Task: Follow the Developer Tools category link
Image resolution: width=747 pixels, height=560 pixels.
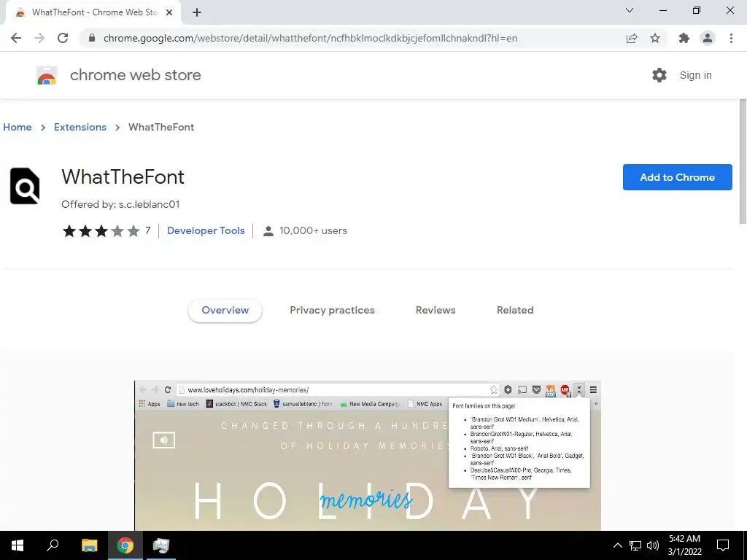Action: (x=206, y=230)
